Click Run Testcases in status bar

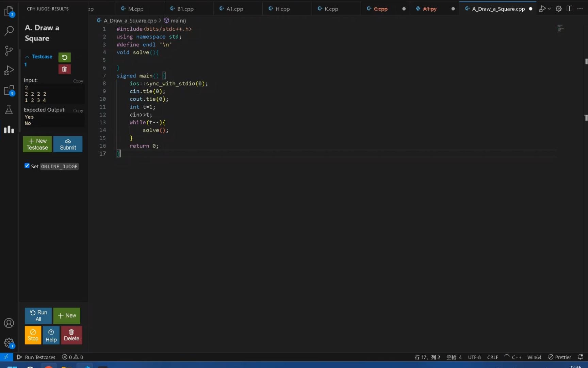click(36, 357)
